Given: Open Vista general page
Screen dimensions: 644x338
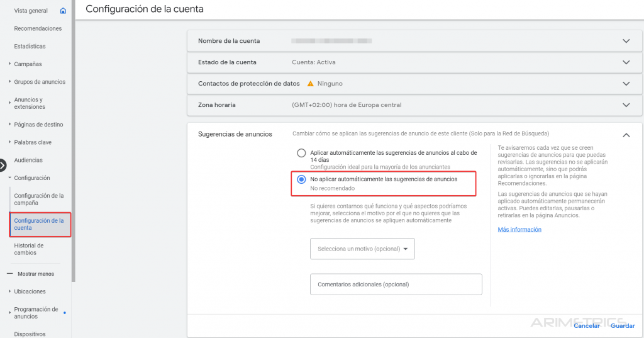Looking at the screenshot, I should tap(31, 11).
